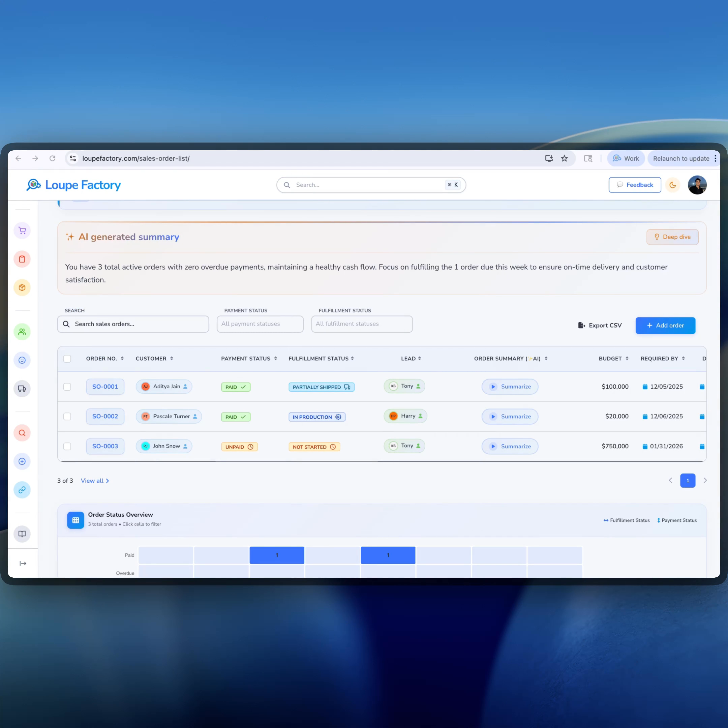728x728 pixels.
Task: Open the circled plus sidebar icon
Action: pos(22,462)
